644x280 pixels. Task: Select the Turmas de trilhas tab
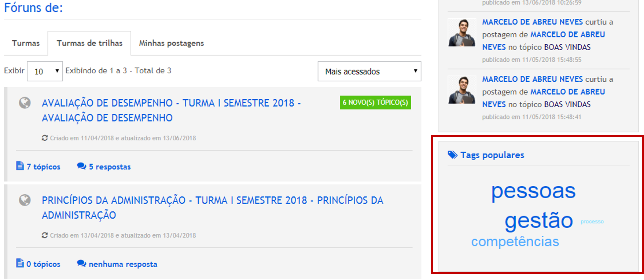point(89,43)
